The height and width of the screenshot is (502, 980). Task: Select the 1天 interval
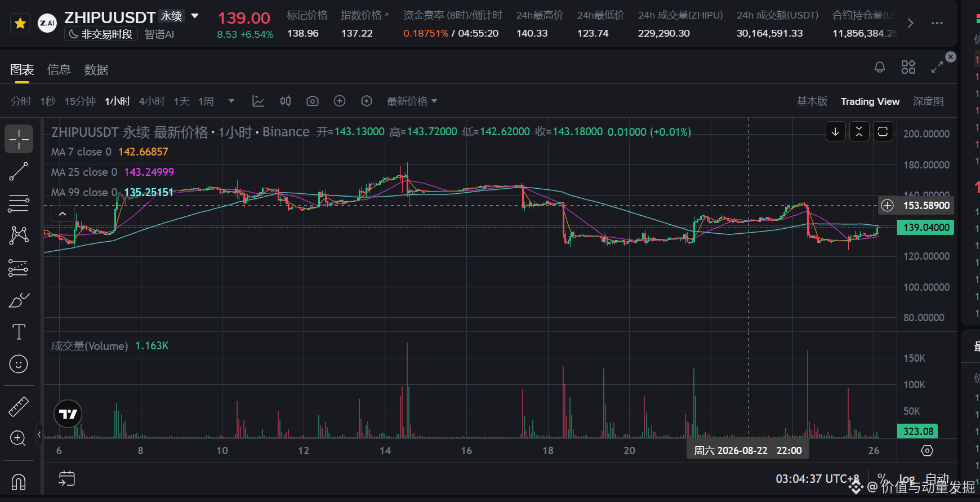click(181, 101)
